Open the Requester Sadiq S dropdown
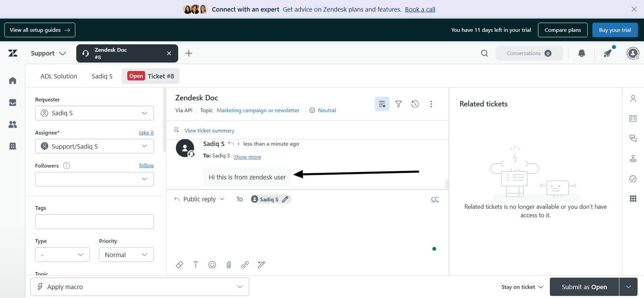Viewport: 644px width, 298px height. point(95,113)
